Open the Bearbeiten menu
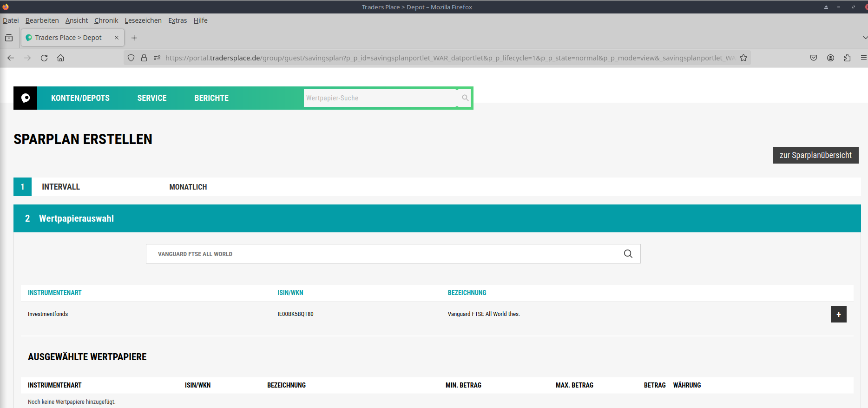This screenshot has height=408, width=868. pyautogui.click(x=42, y=20)
